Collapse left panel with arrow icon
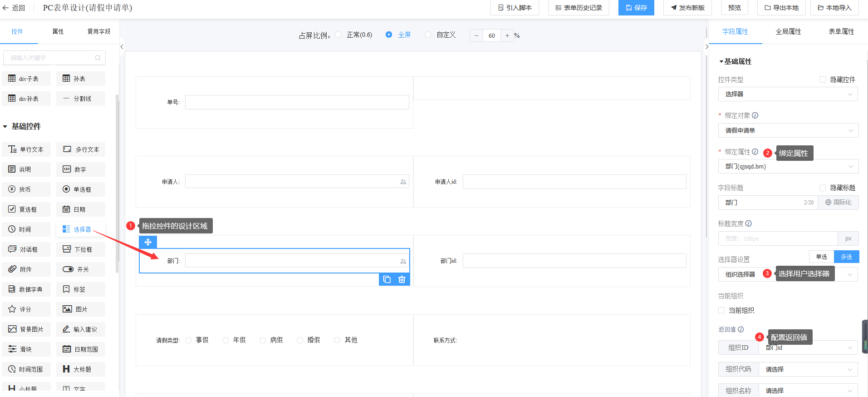This screenshot has width=868, height=397. click(x=122, y=47)
